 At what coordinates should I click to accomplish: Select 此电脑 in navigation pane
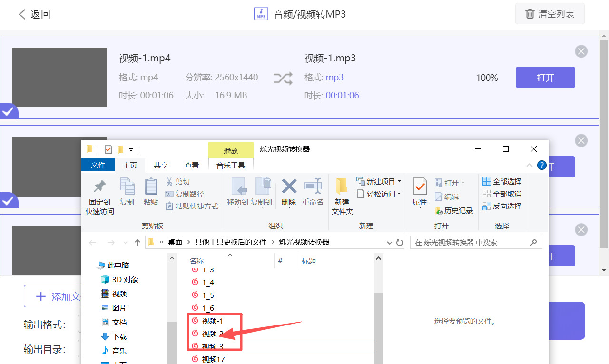point(113,265)
